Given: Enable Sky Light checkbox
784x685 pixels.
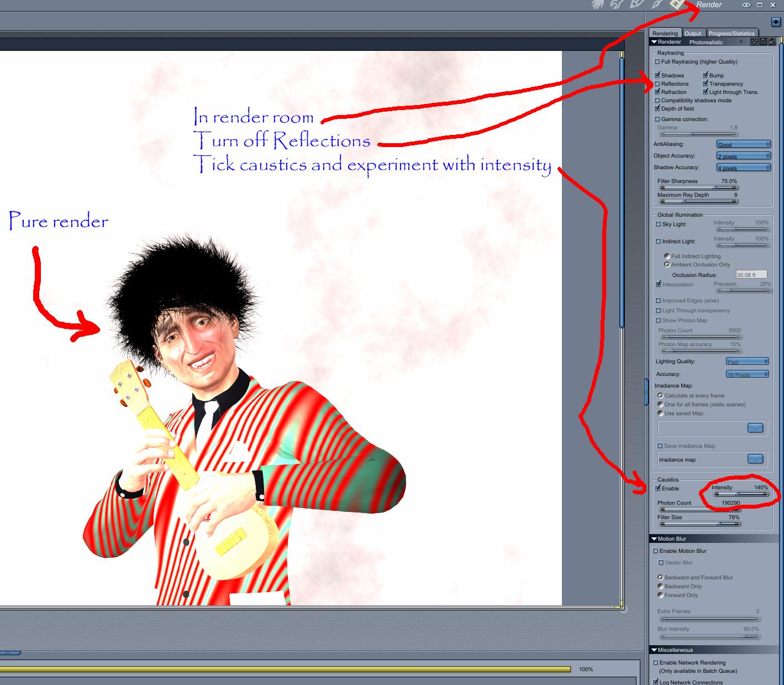Looking at the screenshot, I should point(658,224).
